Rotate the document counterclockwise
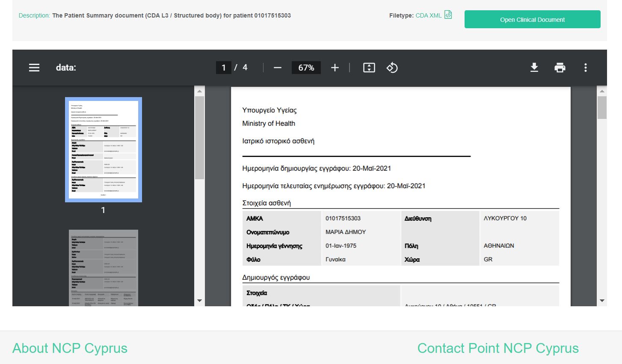Image resolution: width=622 pixels, height=364 pixels. 392,68
